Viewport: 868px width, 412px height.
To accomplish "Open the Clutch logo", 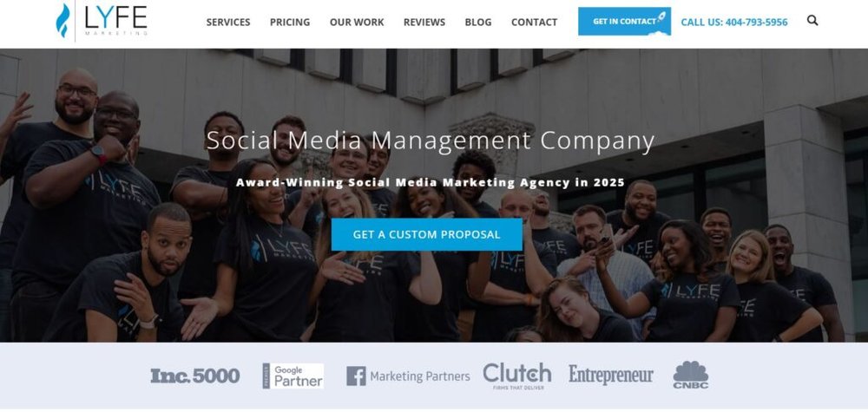I will (x=517, y=376).
